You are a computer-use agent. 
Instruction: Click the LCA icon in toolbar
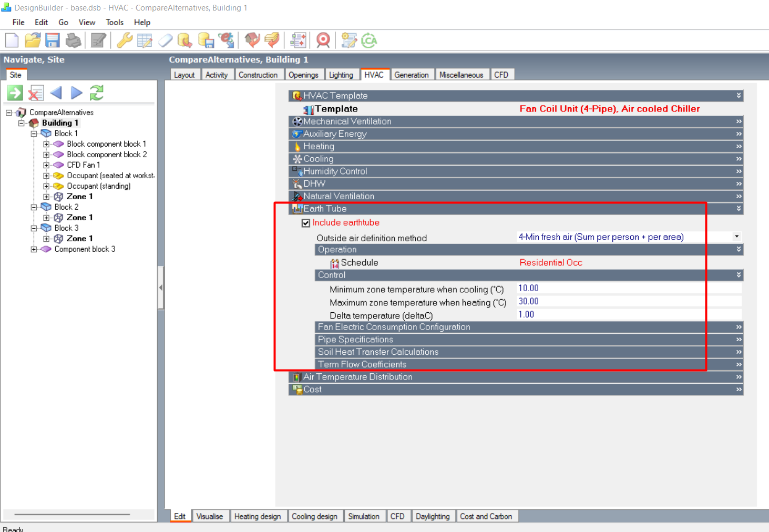click(370, 40)
